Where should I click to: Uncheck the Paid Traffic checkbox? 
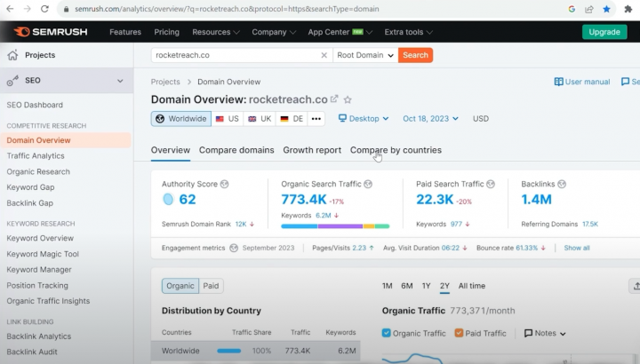coord(460,333)
